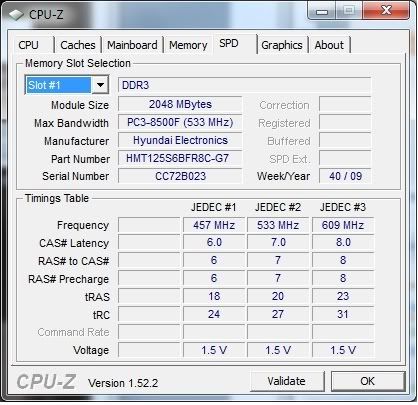Viewport: 418px width, 405px height.
Task: Click the Week/Year value 40 / 09
Action: 345,176
